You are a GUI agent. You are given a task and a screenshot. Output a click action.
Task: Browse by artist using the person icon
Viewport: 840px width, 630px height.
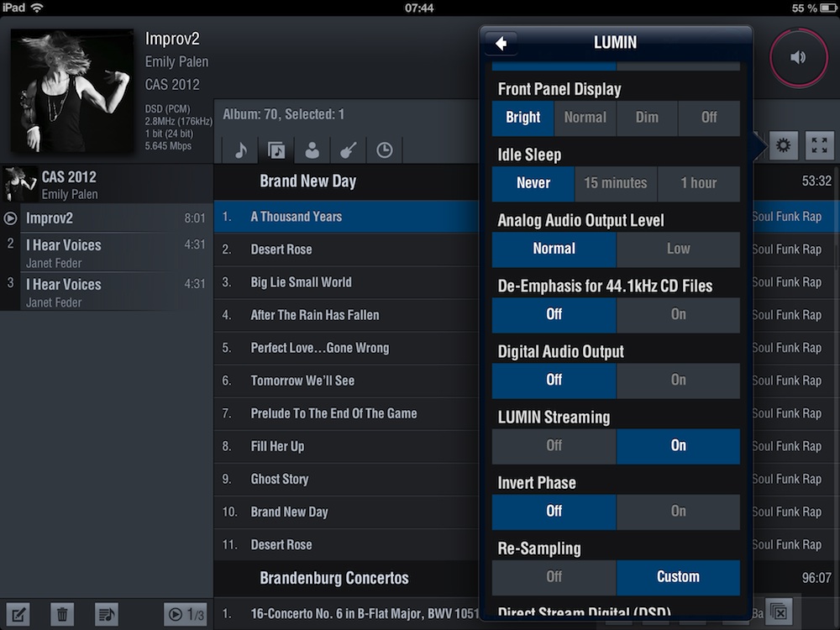click(312, 150)
